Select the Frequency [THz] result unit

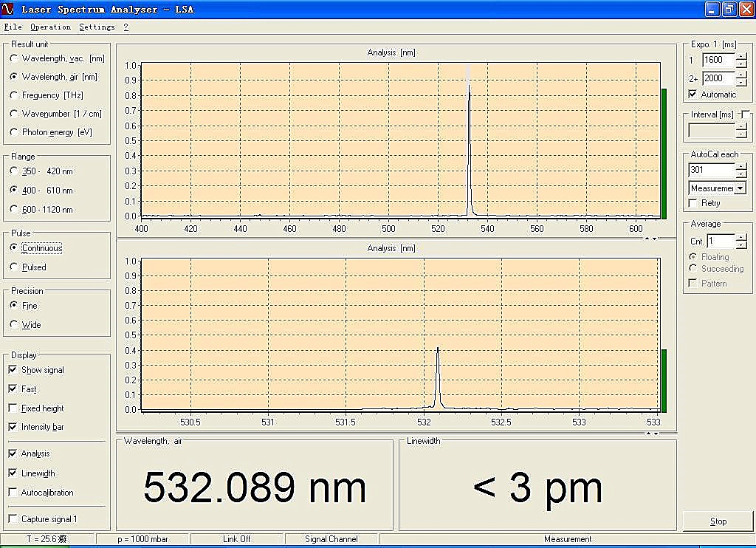[x=15, y=95]
